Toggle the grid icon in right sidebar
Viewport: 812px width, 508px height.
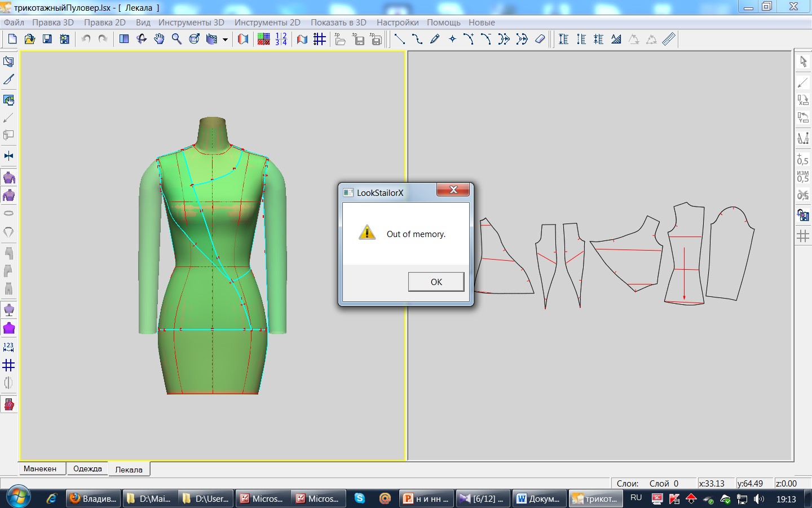[803, 237]
